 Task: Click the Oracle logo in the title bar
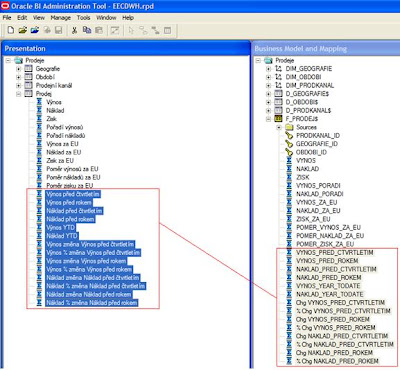pyautogui.click(x=5, y=6)
